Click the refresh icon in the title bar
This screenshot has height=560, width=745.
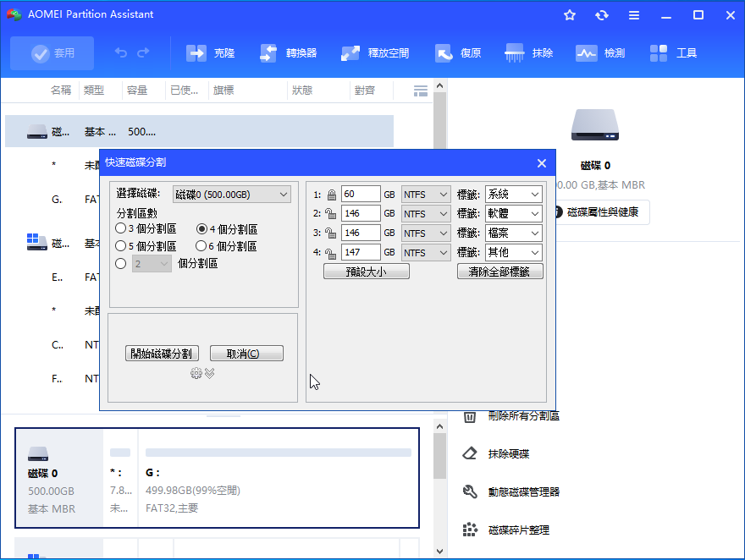pos(602,15)
